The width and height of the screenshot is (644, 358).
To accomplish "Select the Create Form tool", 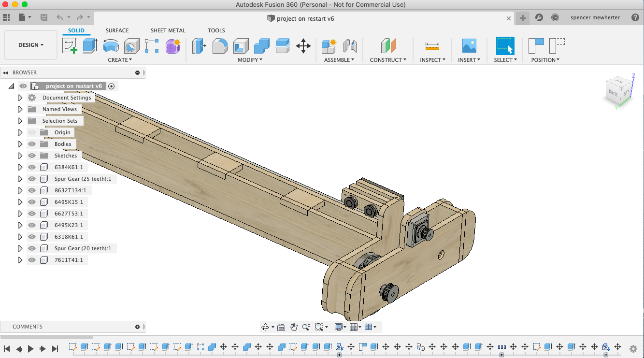I will click(x=173, y=46).
